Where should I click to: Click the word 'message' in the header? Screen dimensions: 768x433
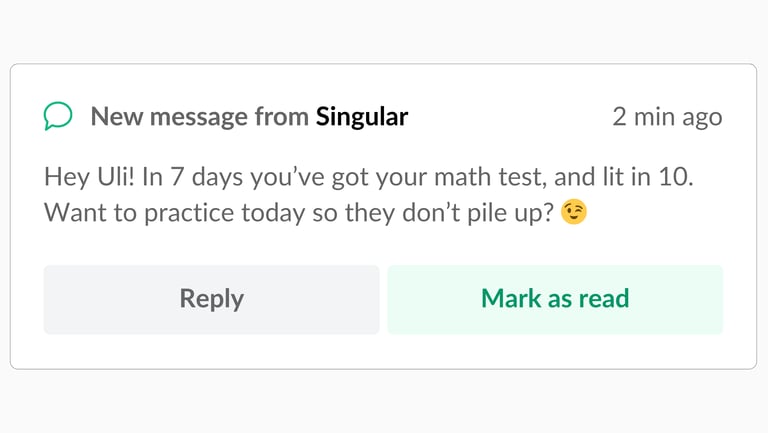click(198, 118)
